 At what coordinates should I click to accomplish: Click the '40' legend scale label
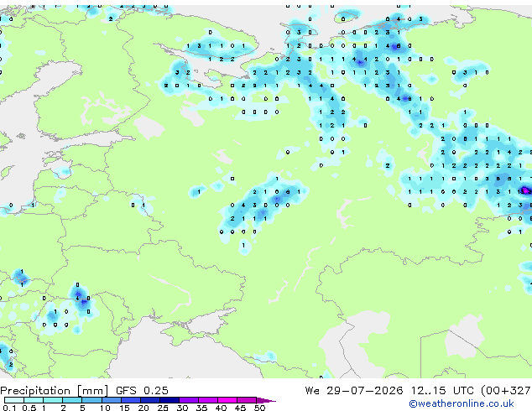click(221, 408)
